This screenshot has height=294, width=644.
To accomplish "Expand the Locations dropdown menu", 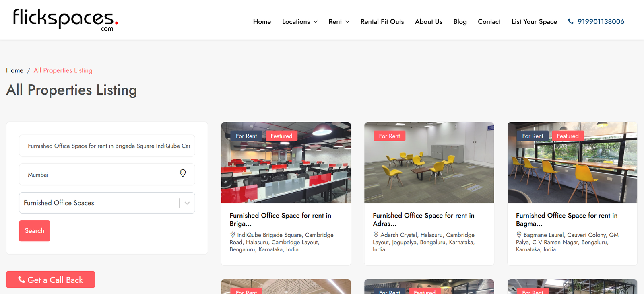I will [x=300, y=22].
